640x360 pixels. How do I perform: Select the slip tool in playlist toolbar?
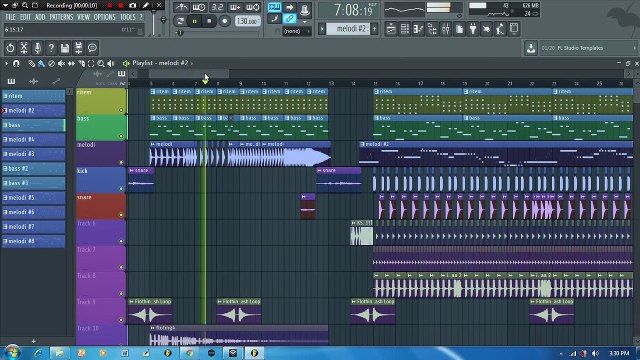pyautogui.click(x=71, y=63)
